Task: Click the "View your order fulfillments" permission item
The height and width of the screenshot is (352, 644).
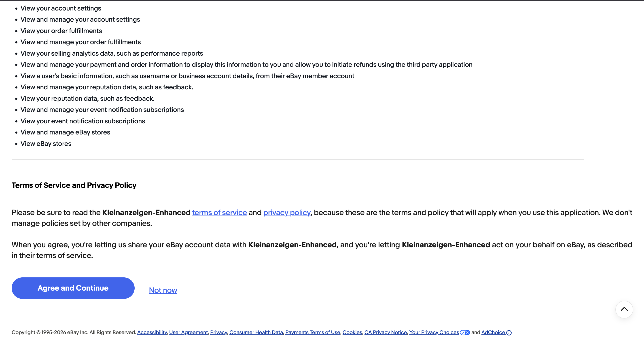Action: (61, 31)
